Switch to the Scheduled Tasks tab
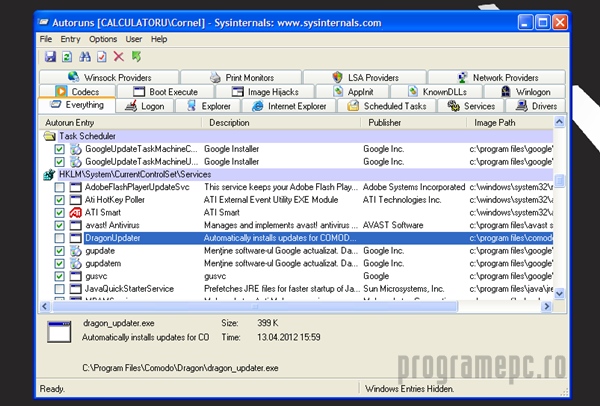600x406 pixels. coord(386,106)
